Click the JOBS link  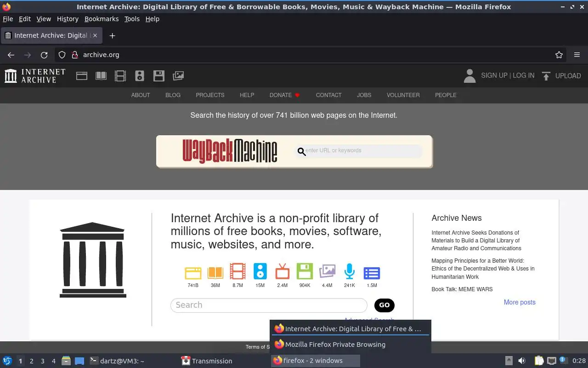[x=364, y=95]
